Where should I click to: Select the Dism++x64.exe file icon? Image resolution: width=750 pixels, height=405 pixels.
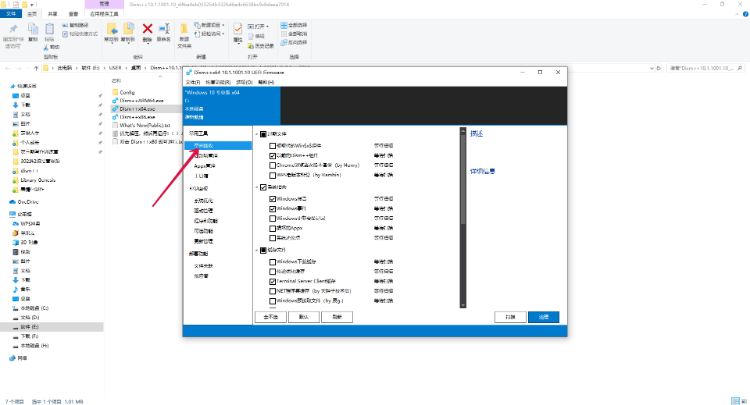[x=115, y=109]
